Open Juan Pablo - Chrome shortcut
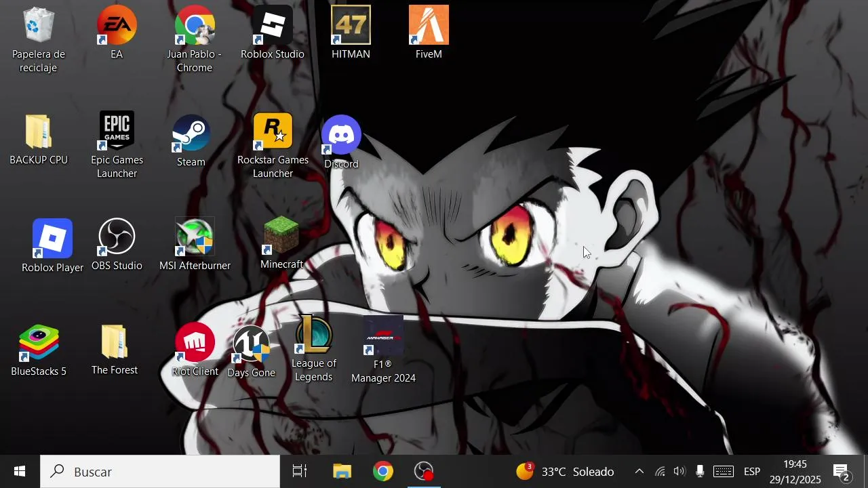Image resolution: width=868 pixels, height=488 pixels. [195, 39]
